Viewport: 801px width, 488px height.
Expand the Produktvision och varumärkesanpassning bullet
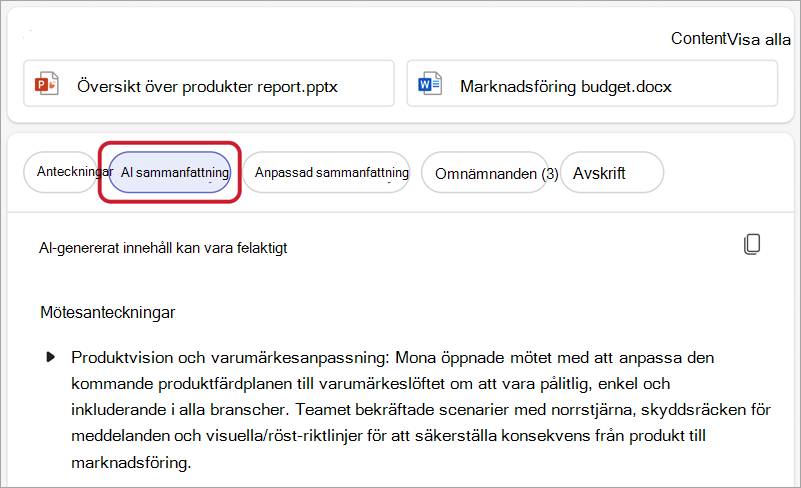click(51, 357)
